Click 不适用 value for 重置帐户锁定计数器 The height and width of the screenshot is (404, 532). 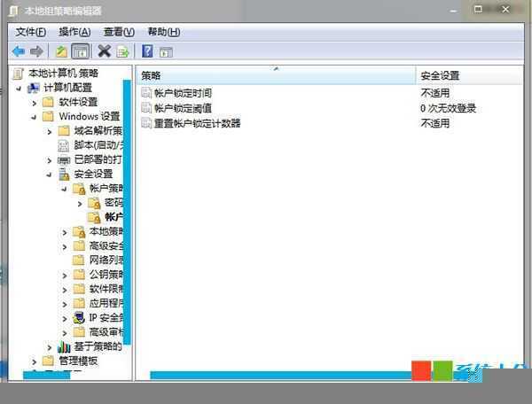(435, 123)
